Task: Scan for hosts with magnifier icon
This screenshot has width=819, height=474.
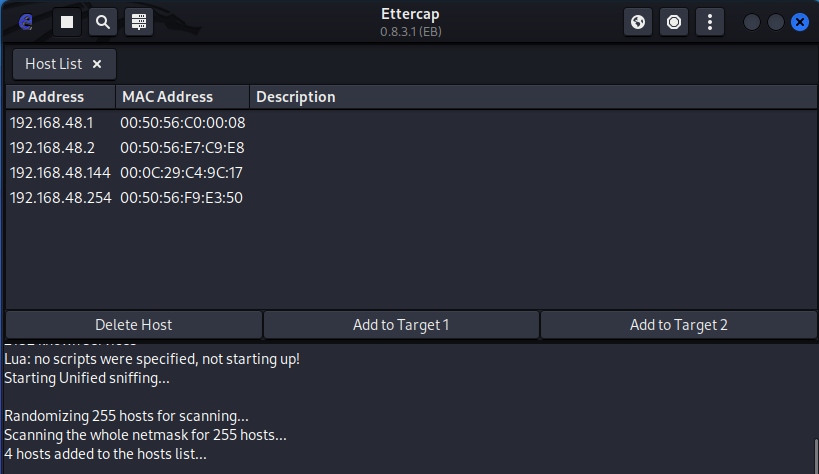Action: 103,21
